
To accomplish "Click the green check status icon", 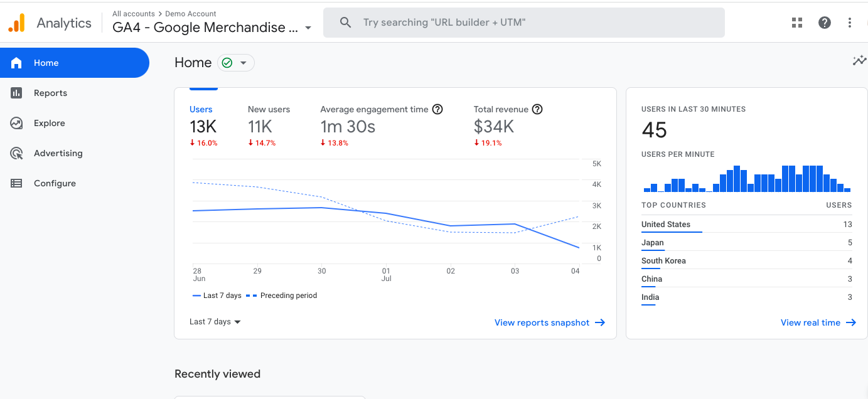I will point(227,63).
